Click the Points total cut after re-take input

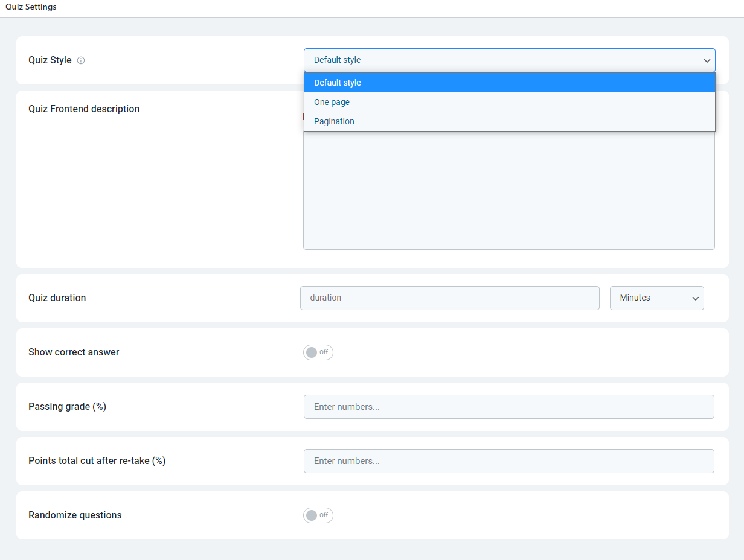coord(509,461)
